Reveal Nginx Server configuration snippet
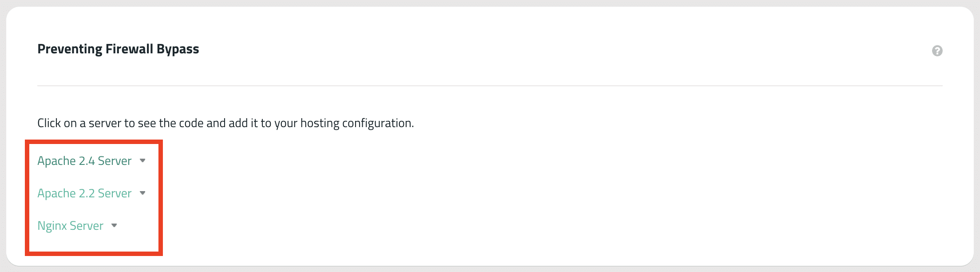 coord(70,226)
